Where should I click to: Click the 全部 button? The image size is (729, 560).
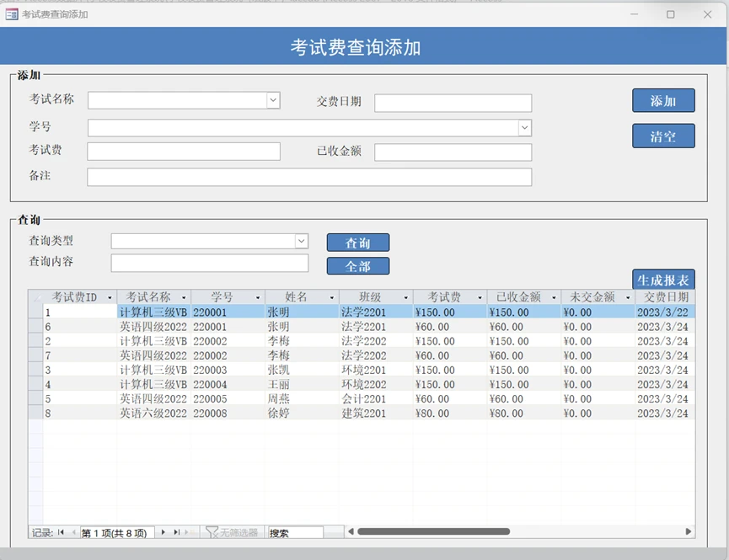[358, 266]
